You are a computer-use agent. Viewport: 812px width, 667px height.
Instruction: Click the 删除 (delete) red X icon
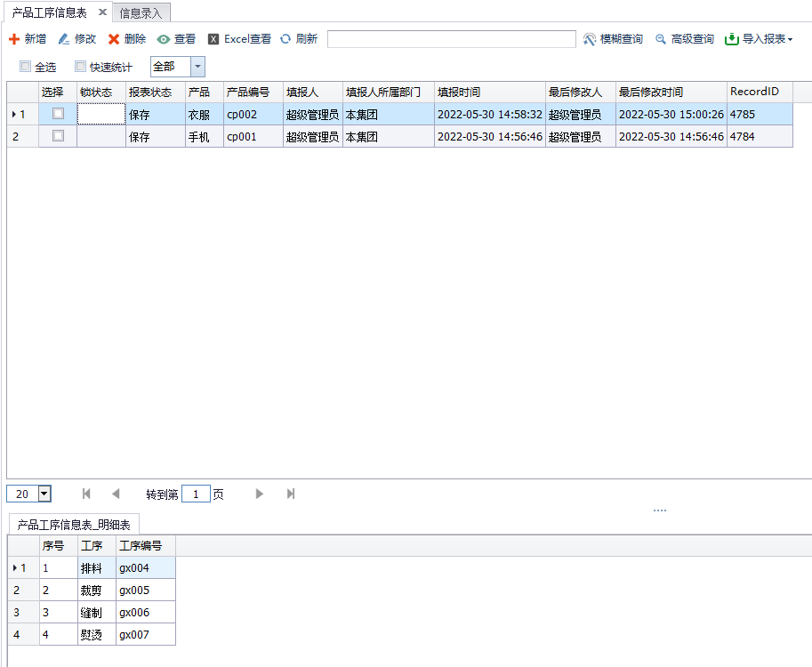[114, 39]
